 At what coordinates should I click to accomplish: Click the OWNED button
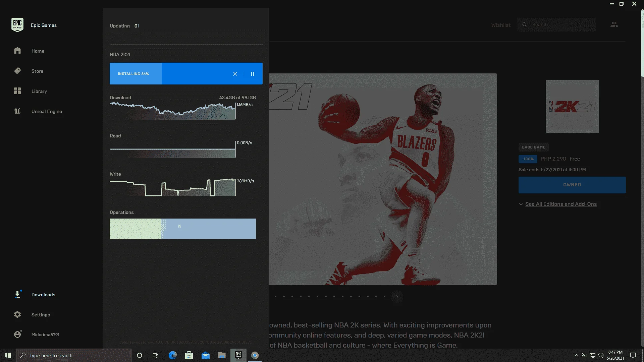pyautogui.click(x=572, y=185)
